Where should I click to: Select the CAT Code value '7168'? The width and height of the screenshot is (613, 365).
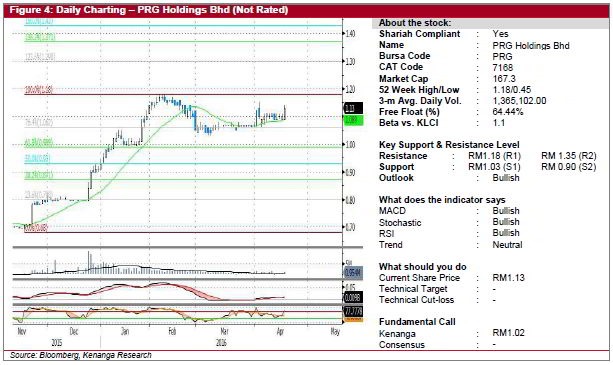click(503, 68)
